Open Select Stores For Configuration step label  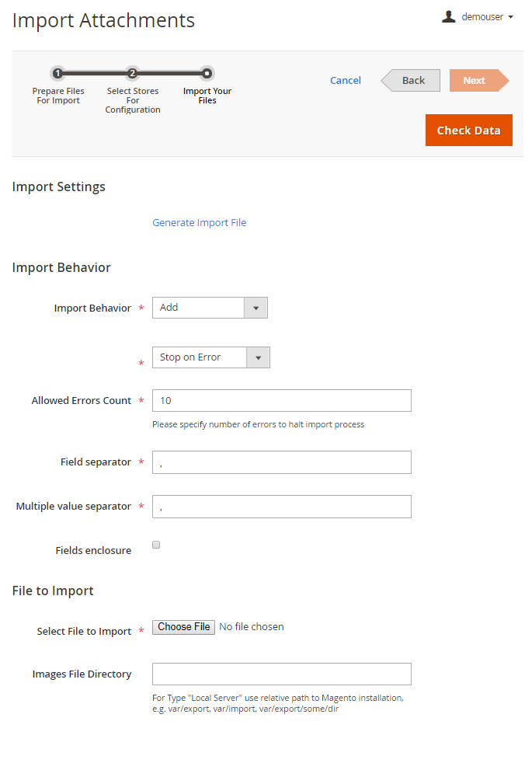click(x=133, y=100)
